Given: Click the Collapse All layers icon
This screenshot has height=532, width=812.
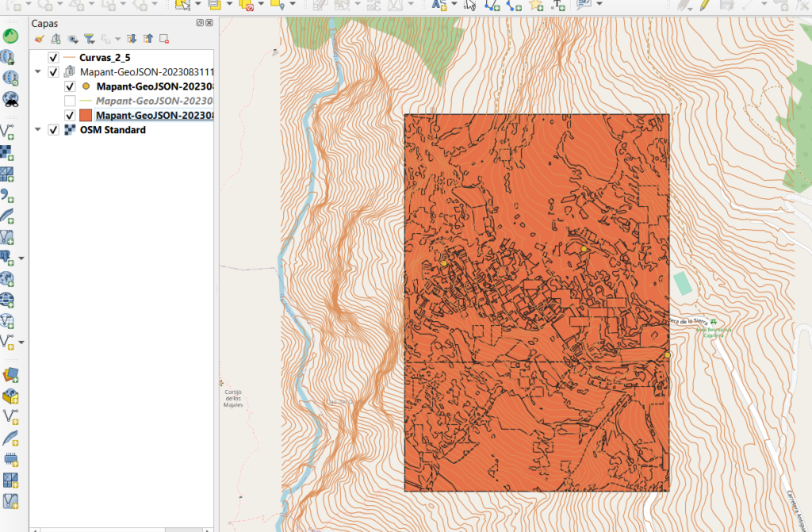Looking at the screenshot, I should tap(148, 38).
